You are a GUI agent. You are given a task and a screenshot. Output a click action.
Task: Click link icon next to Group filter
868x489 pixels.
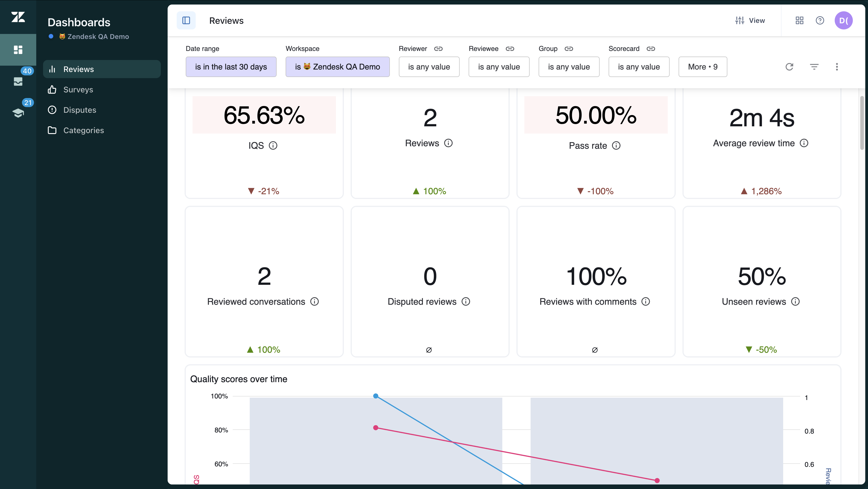tap(569, 48)
